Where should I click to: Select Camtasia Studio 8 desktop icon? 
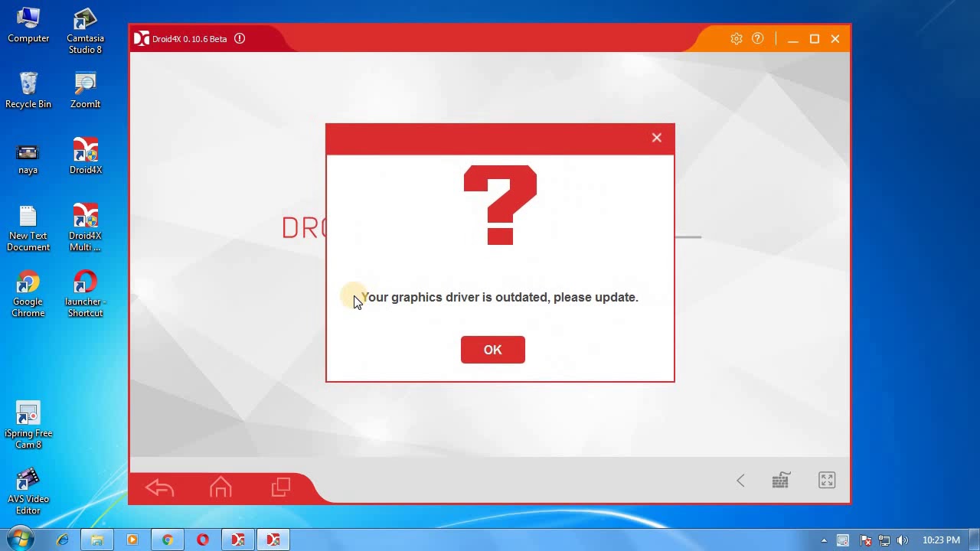85,31
